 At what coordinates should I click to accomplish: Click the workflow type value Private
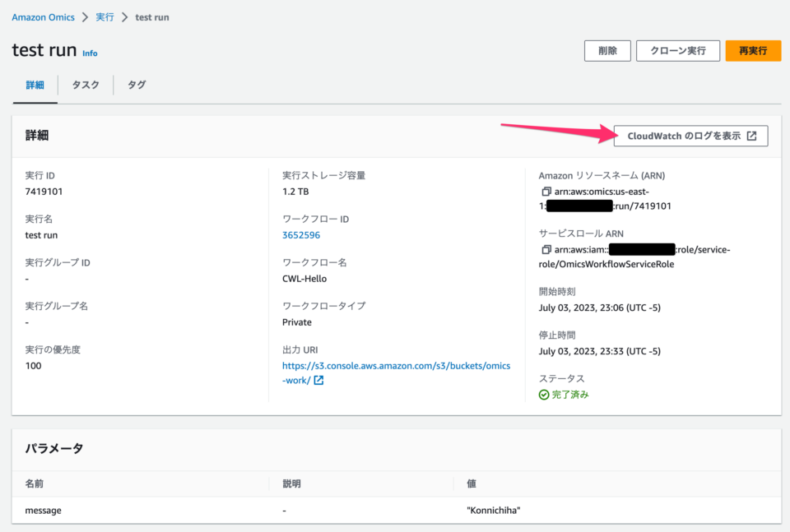pos(297,322)
